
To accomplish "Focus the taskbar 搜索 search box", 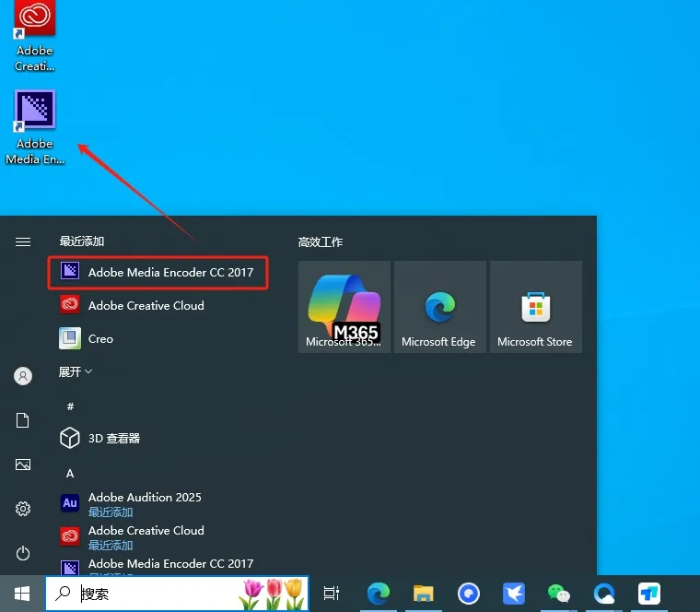I will [x=177, y=594].
